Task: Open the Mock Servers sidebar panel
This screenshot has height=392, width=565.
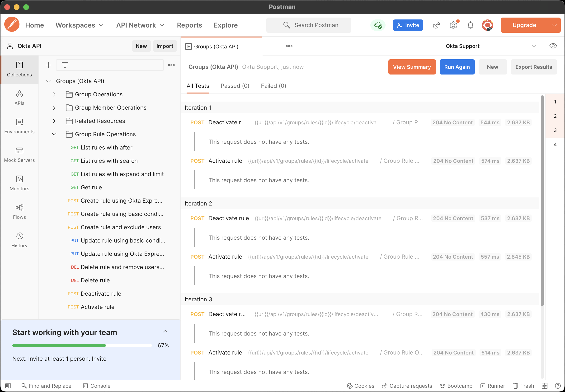Action: point(19,155)
